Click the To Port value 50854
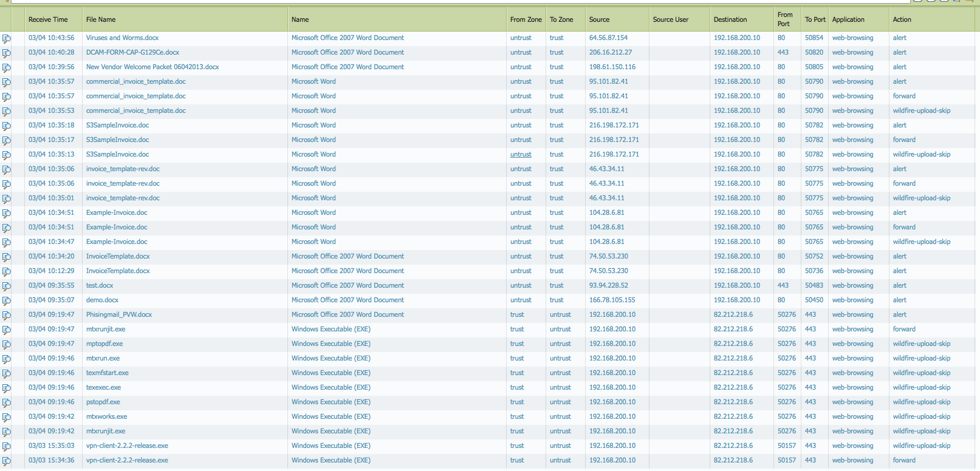The width and height of the screenshot is (980, 471). point(814,38)
